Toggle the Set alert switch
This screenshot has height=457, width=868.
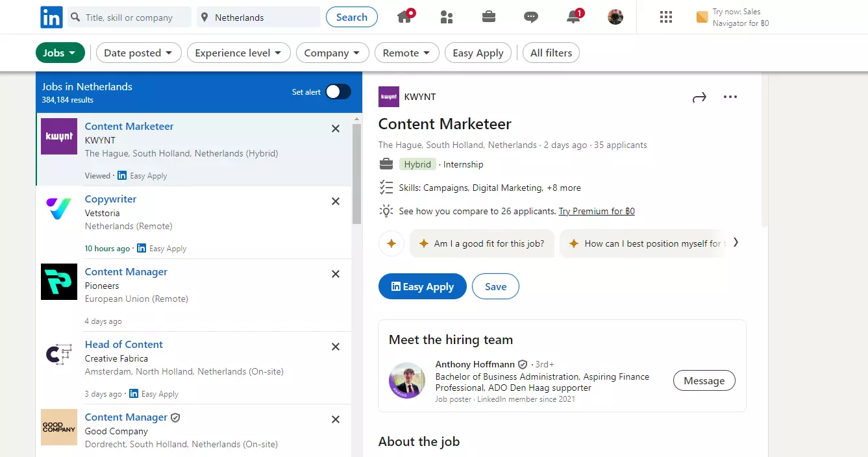[338, 92]
